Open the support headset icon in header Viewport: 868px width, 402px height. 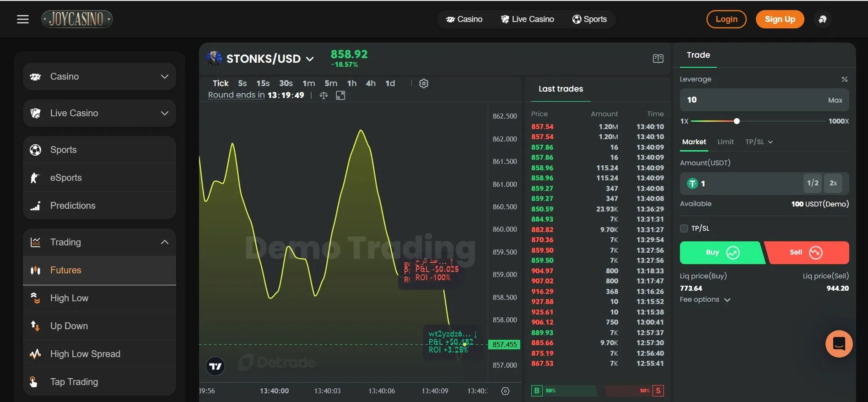tap(822, 19)
